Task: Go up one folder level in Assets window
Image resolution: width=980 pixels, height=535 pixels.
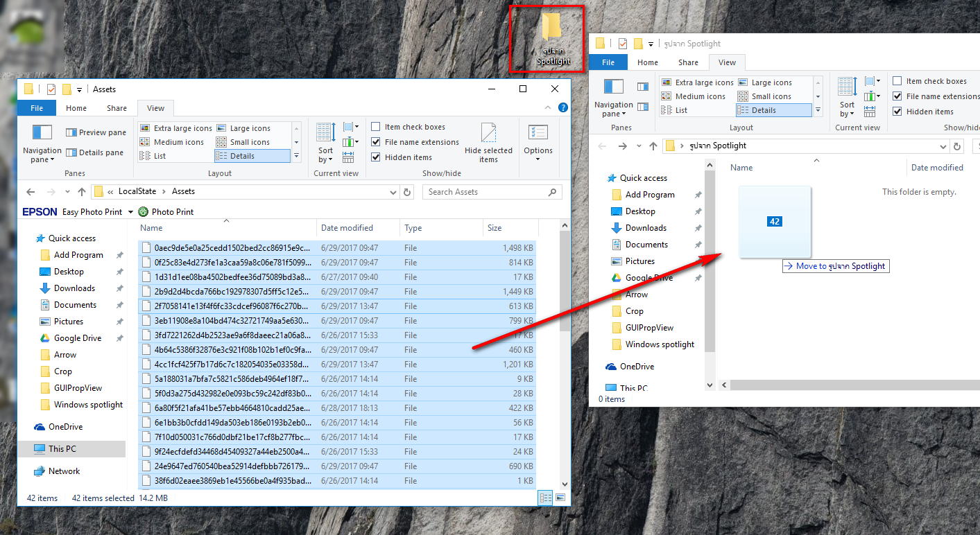Action: (x=82, y=192)
